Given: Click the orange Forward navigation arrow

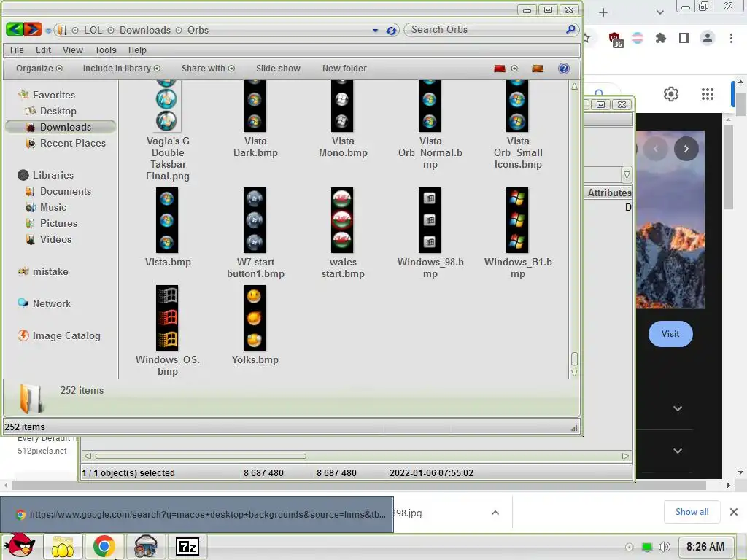Looking at the screenshot, I should click(32, 29).
